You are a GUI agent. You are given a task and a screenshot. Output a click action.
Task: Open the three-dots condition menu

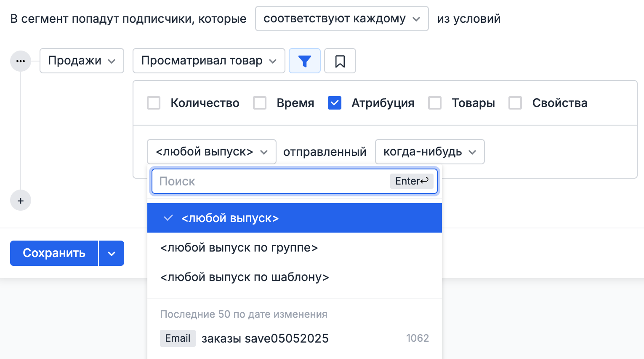(x=21, y=61)
